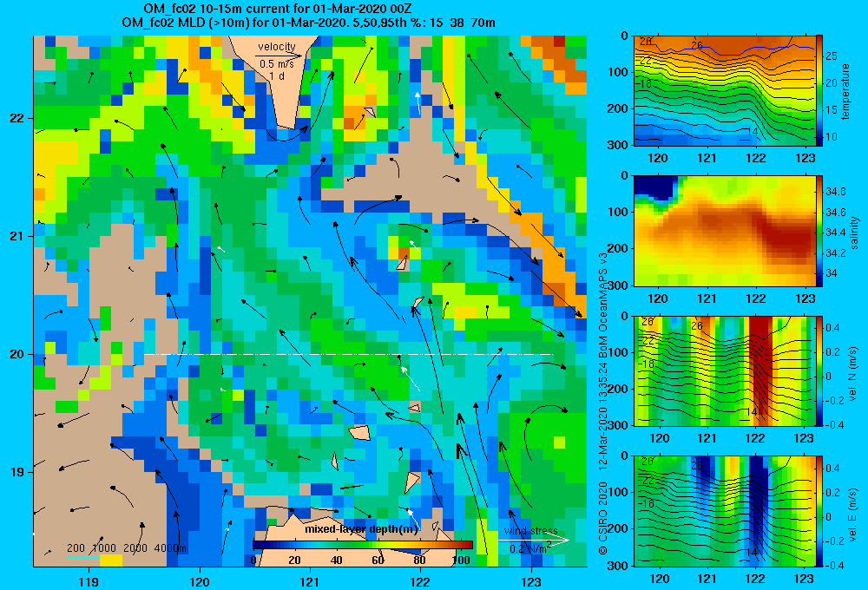Click the 'velocity' legend label
This screenshot has height=590, width=868.
(x=277, y=47)
